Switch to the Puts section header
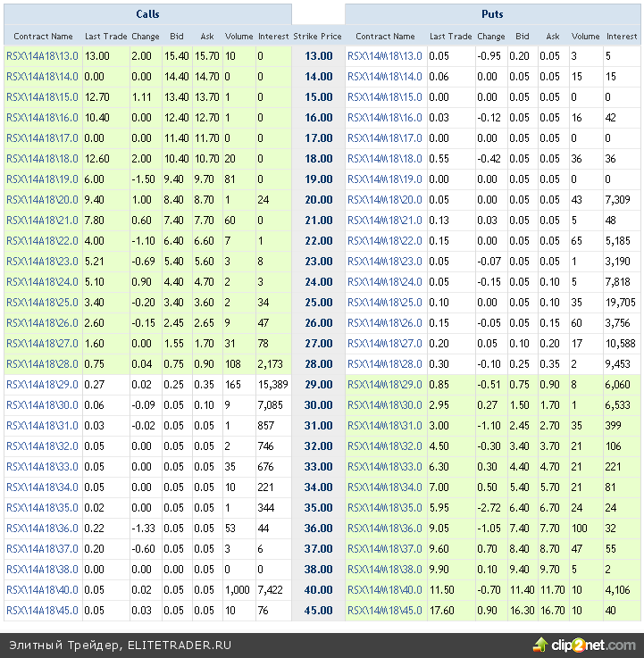This screenshot has width=644, height=658. pyautogui.click(x=493, y=14)
